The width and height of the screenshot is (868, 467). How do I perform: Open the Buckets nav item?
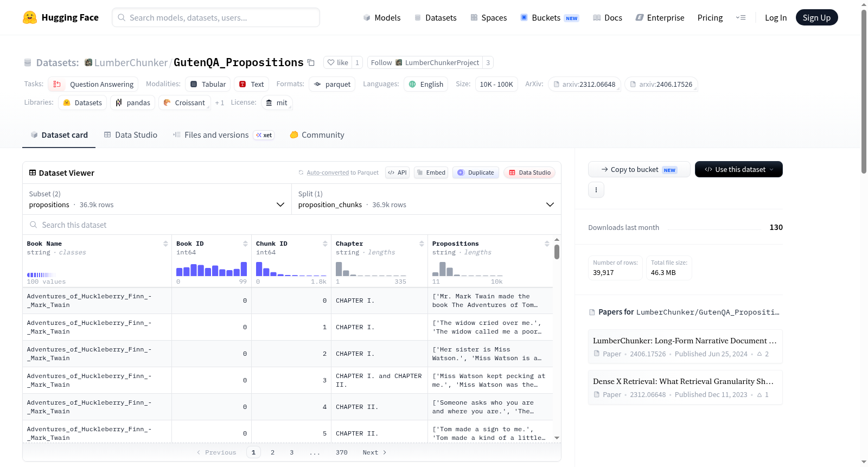[550, 18]
